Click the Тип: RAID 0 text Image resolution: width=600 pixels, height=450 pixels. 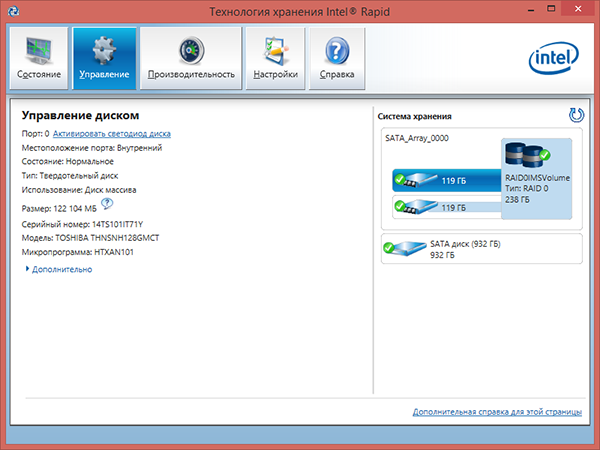pos(527,189)
